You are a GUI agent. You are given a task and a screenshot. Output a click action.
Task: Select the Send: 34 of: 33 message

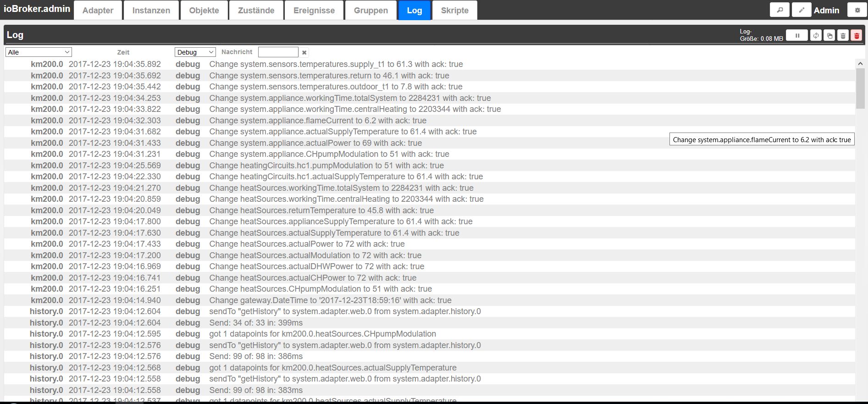(256, 323)
